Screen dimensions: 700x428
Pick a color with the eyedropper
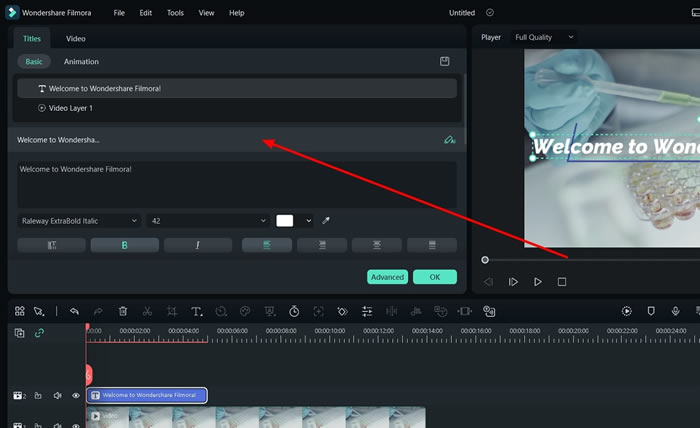326,220
